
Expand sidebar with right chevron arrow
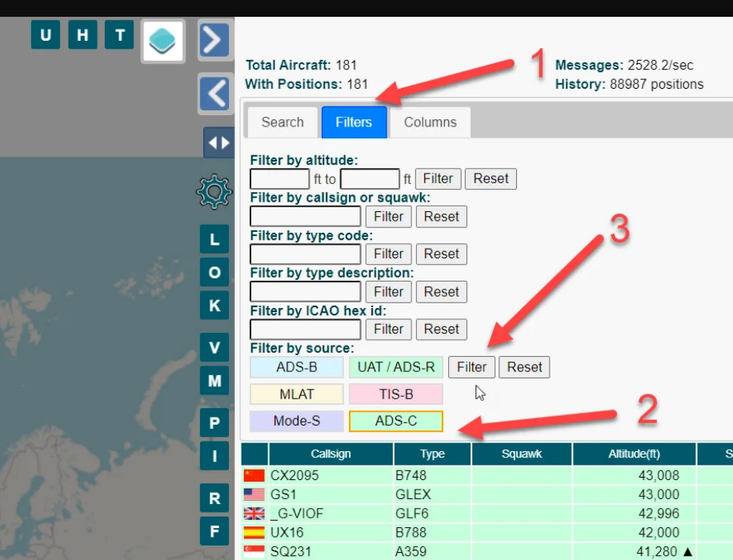coord(214,39)
